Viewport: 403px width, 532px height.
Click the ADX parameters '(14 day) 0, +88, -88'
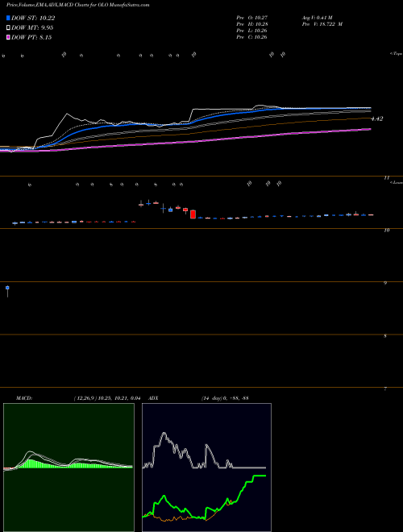click(x=225, y=398)
